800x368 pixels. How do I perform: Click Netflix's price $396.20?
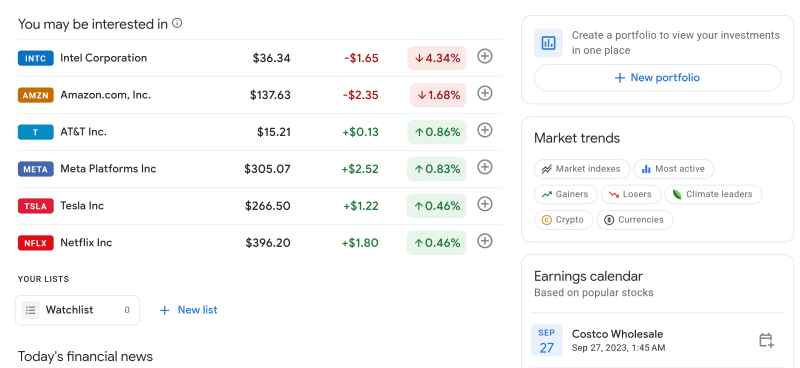(x=268, y=243)
